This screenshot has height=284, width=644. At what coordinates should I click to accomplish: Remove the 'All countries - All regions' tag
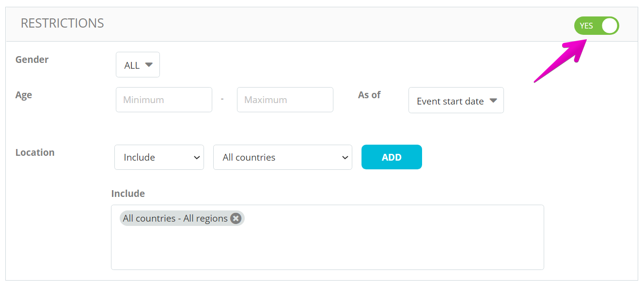tap(236, 218)
